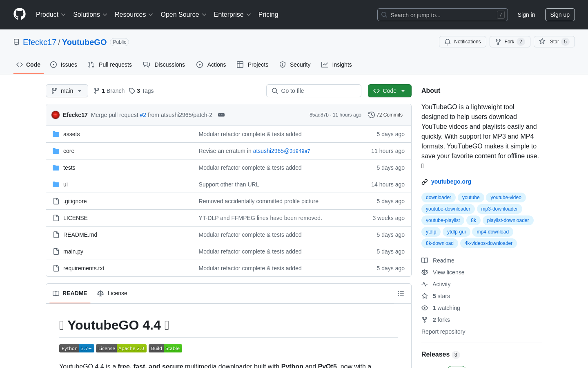The height and width of the screenshot is (368, 588).
Task: Switch to the Security tab
Action: (295, 65)
